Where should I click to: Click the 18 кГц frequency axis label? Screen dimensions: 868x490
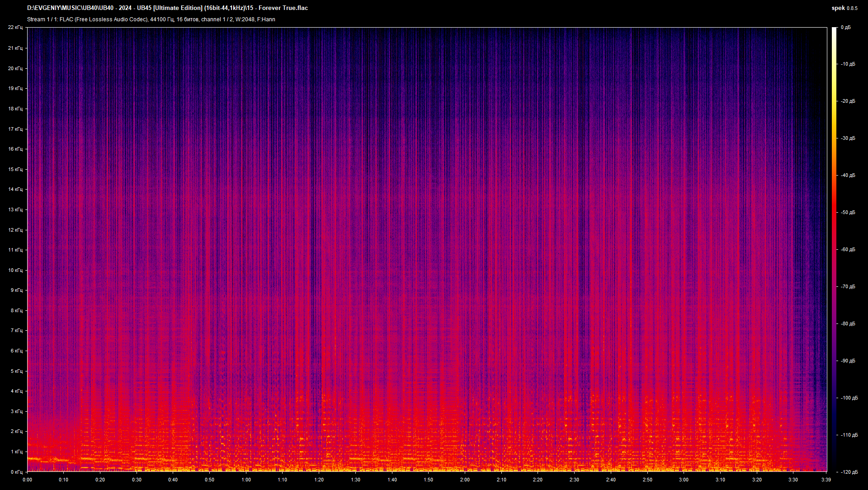tap(15, 109)
